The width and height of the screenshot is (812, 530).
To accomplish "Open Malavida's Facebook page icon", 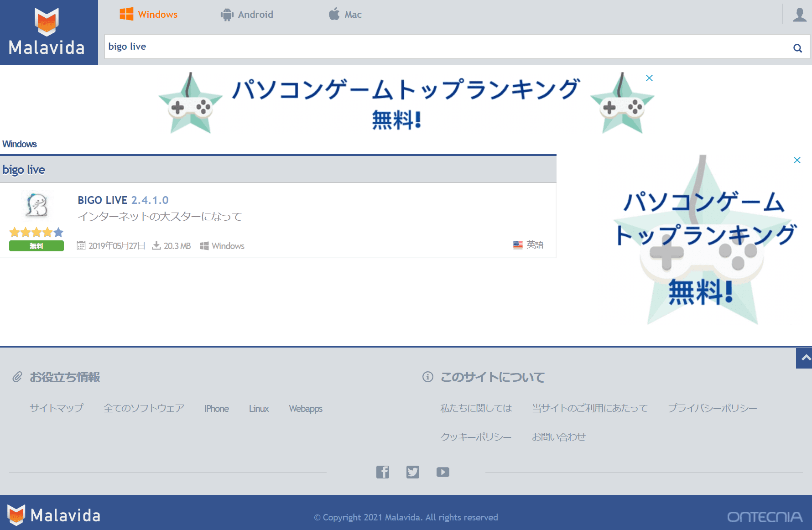I will tap(383, 472).
